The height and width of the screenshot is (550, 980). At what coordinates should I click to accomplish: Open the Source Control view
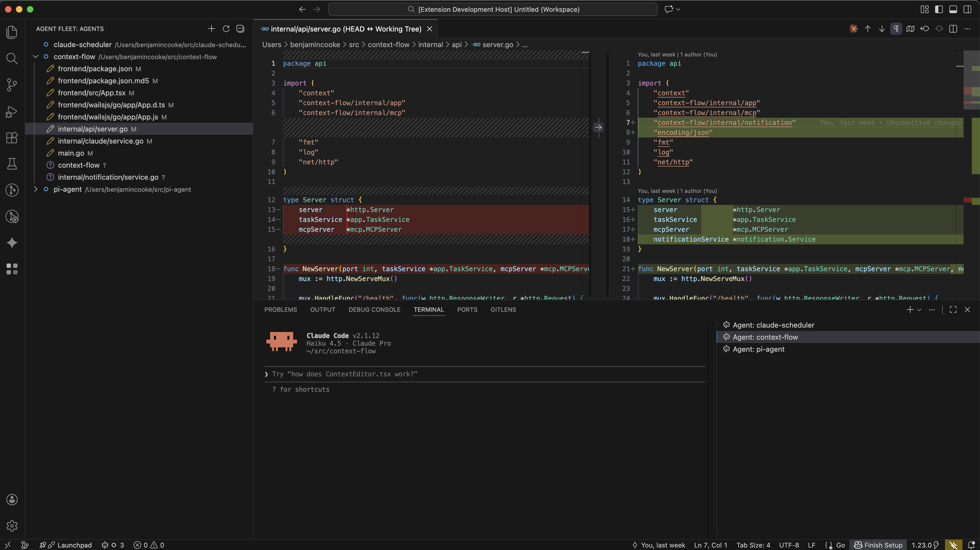[x=12, y=84]
